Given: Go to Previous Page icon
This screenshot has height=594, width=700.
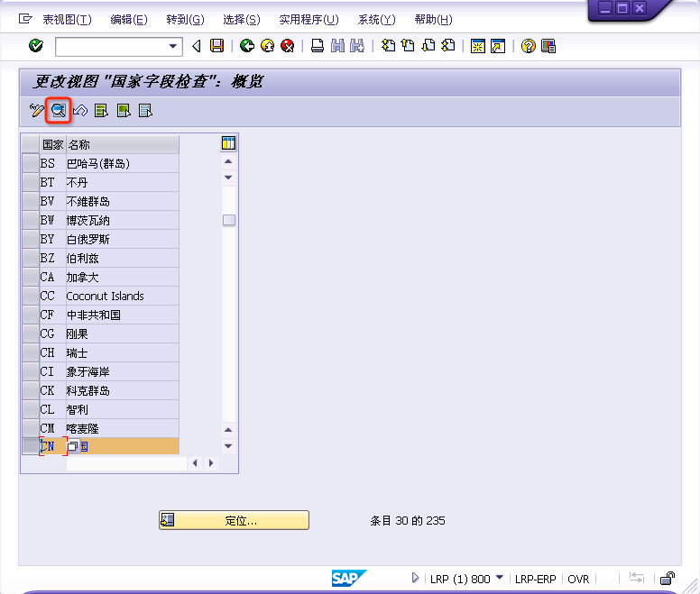Looking at the screenshot, I should 408,45.
